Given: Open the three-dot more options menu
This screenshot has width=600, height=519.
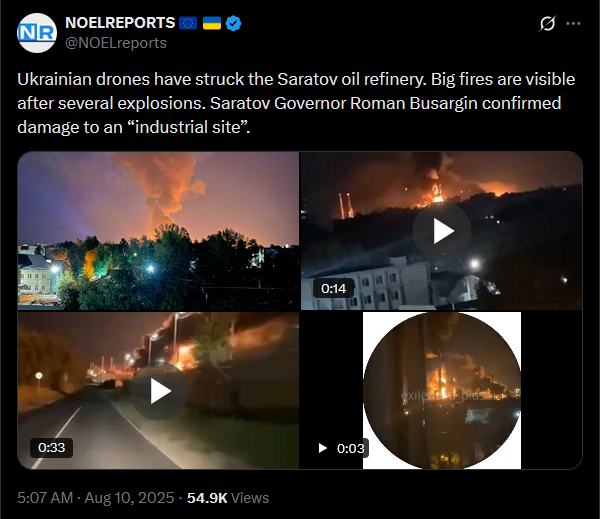Looking at the screenshot, I should coord(573,24).
